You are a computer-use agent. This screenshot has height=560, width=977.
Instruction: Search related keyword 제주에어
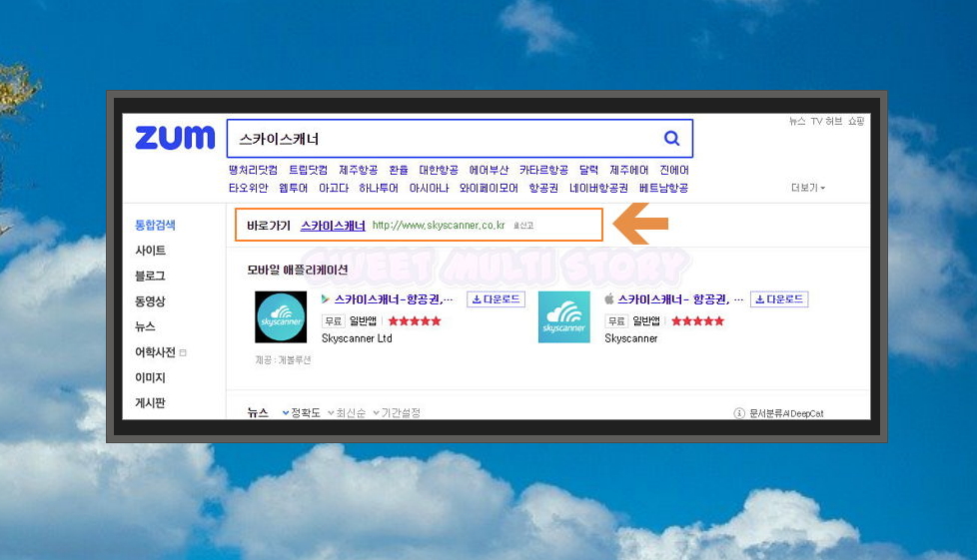point(629,170)
